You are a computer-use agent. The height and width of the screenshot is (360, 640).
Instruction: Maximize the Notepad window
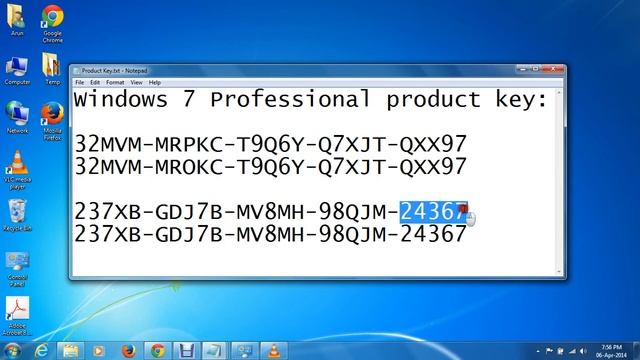point(536,69)
